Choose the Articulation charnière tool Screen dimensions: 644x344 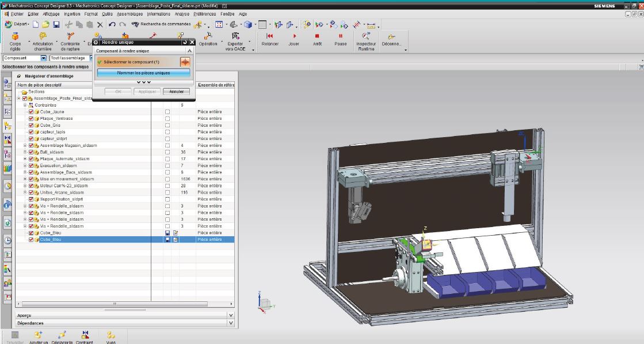point(43,41)
